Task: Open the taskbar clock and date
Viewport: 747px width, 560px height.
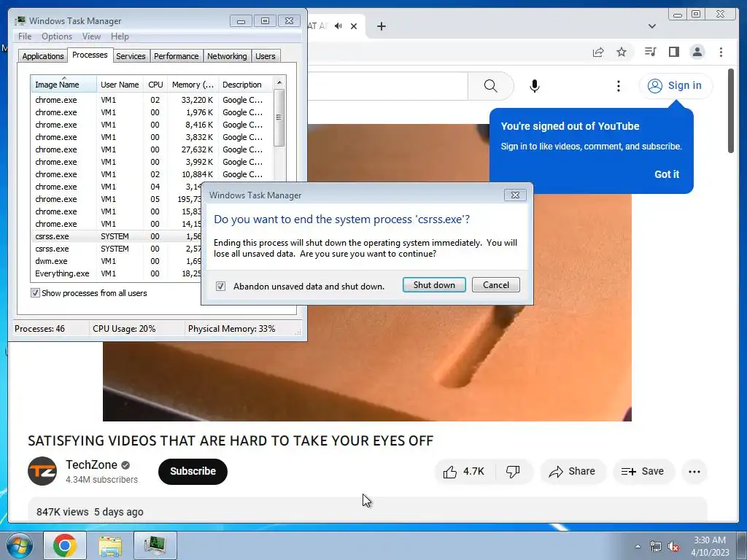Action: (710, 546)
